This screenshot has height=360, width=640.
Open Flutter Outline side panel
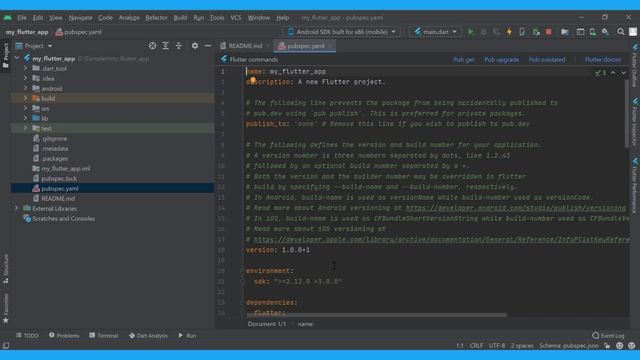point(635,65)
